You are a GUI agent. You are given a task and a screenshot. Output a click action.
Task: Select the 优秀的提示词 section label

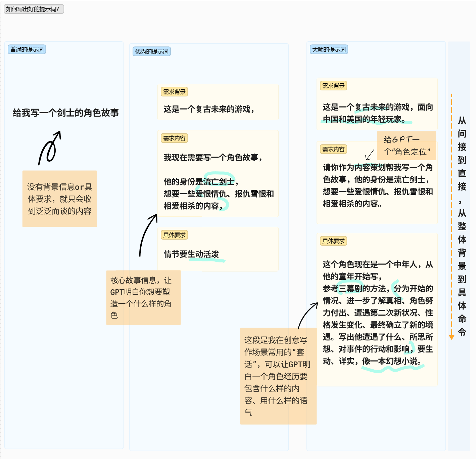(x=152, y=51)
